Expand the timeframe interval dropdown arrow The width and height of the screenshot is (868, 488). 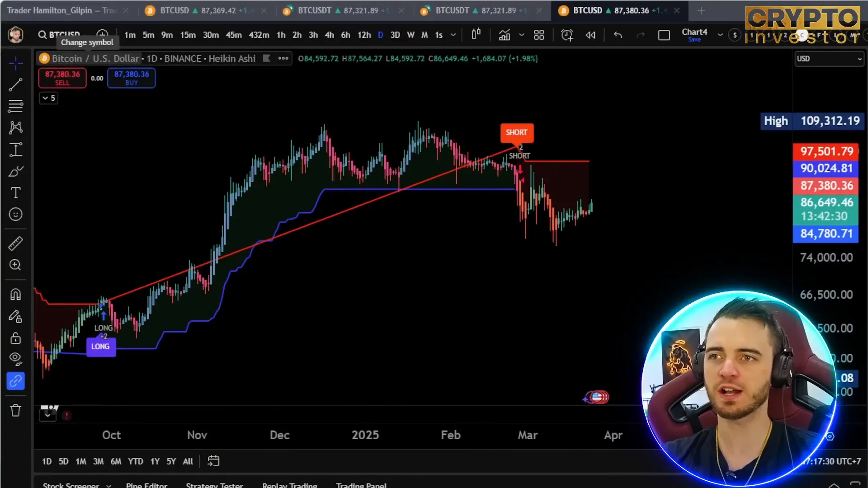[x=453, y=35]
